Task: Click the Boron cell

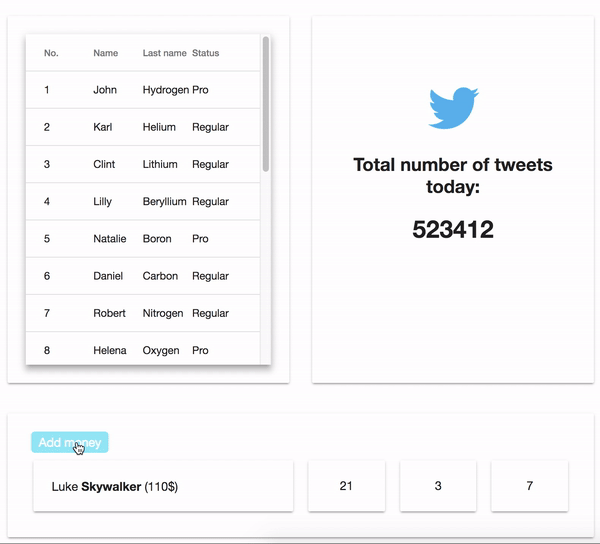Action: click(x=157, y=239)
